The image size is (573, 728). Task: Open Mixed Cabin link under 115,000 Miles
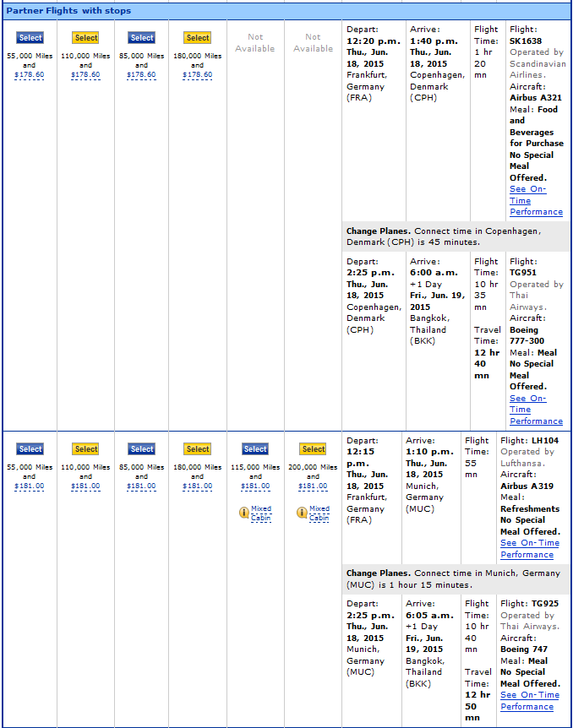pos(261,513)
